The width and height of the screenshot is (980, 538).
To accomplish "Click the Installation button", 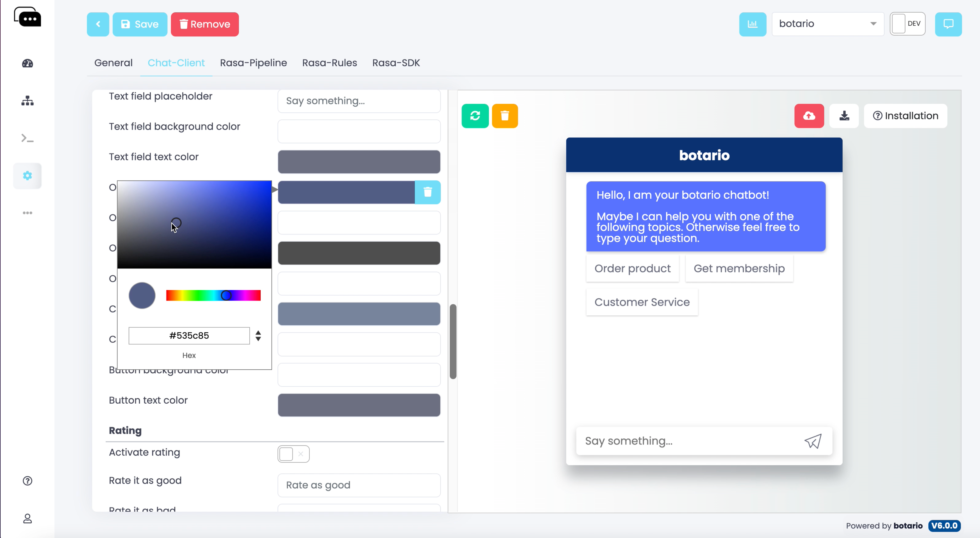I will coord(905,116).
